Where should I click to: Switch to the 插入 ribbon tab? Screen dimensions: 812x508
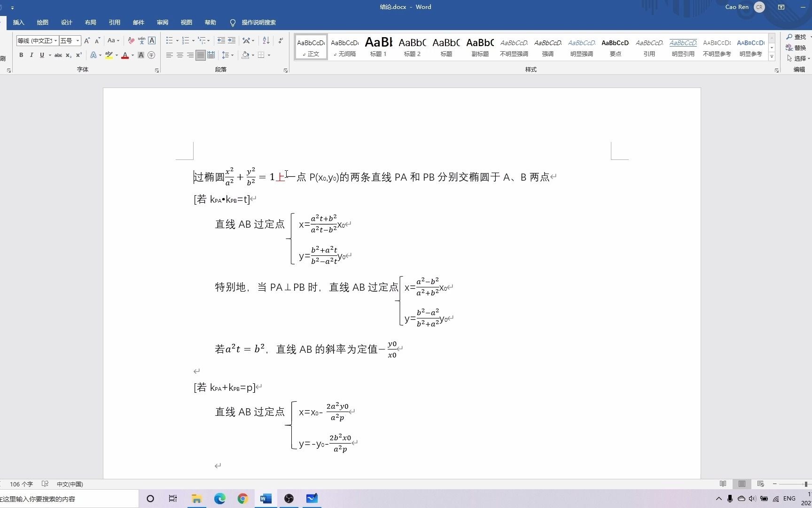click(x=18, y=22)
